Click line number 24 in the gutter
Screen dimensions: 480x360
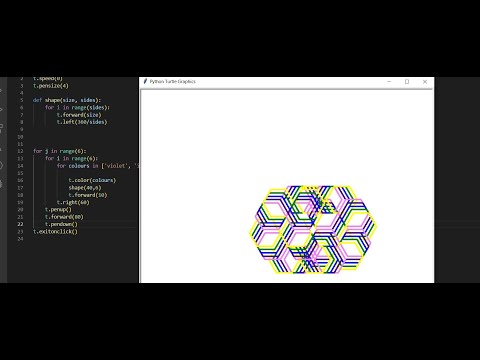tap(20, 239)
